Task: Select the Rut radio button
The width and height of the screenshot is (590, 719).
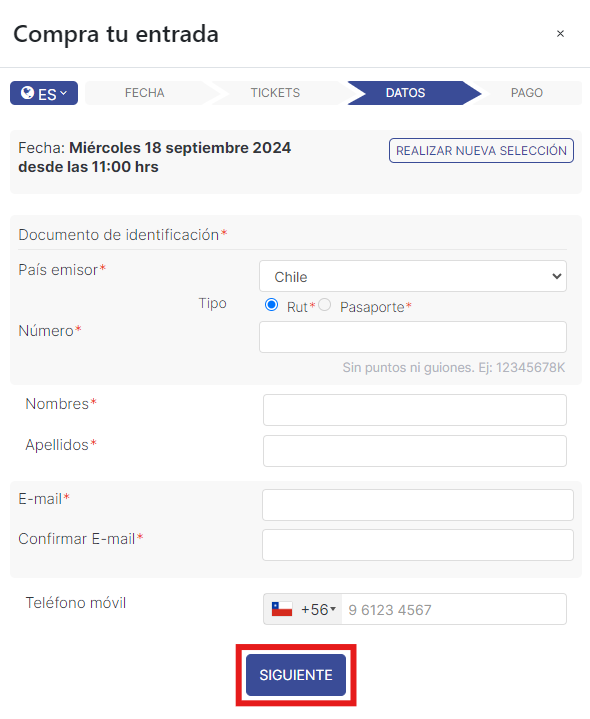Action: (271, 305)
